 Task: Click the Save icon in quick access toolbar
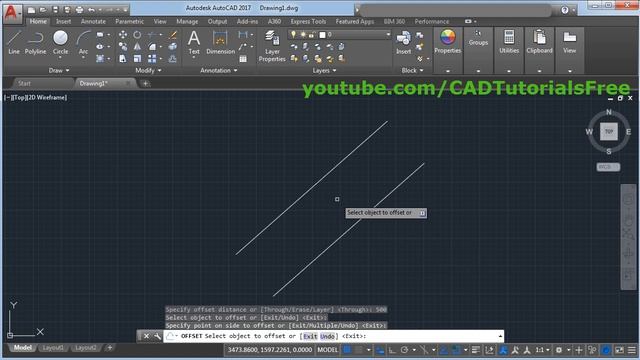(x=55, y=9)
